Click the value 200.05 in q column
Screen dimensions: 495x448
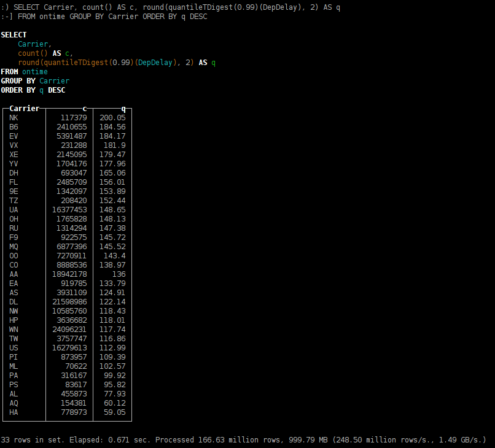tap(112, 118)
